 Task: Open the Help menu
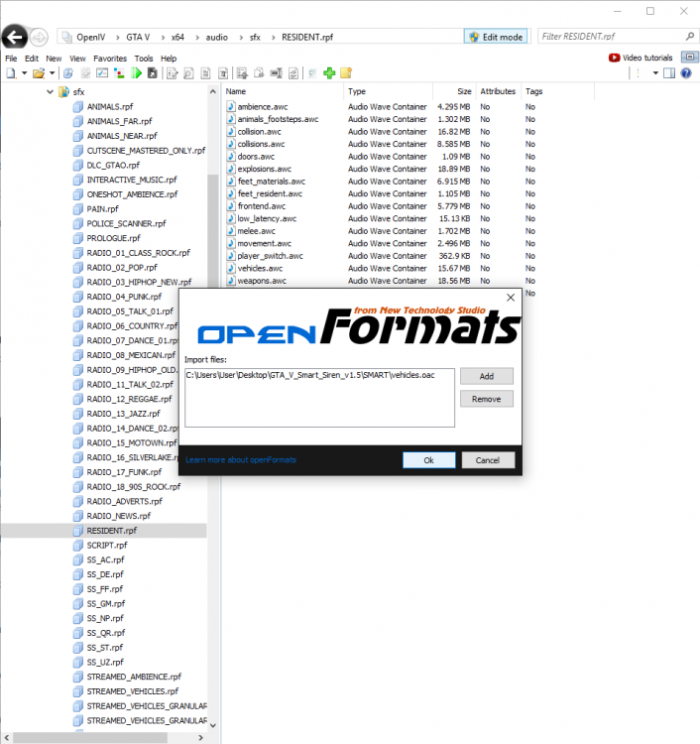click(x=169, y=59)
